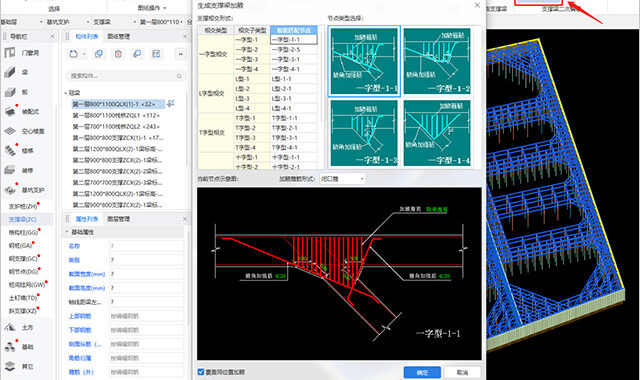
Task: Open the 装配式 category icon
Action: click(10, 111)
